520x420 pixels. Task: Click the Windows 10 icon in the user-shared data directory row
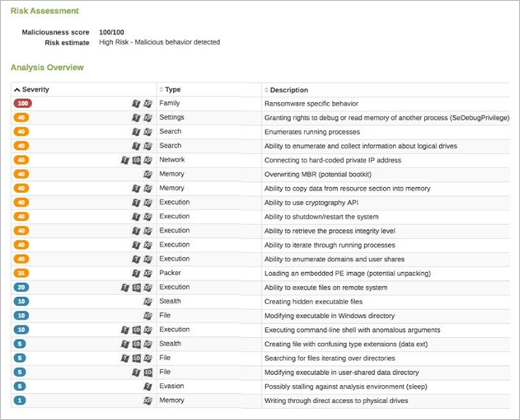148,372
